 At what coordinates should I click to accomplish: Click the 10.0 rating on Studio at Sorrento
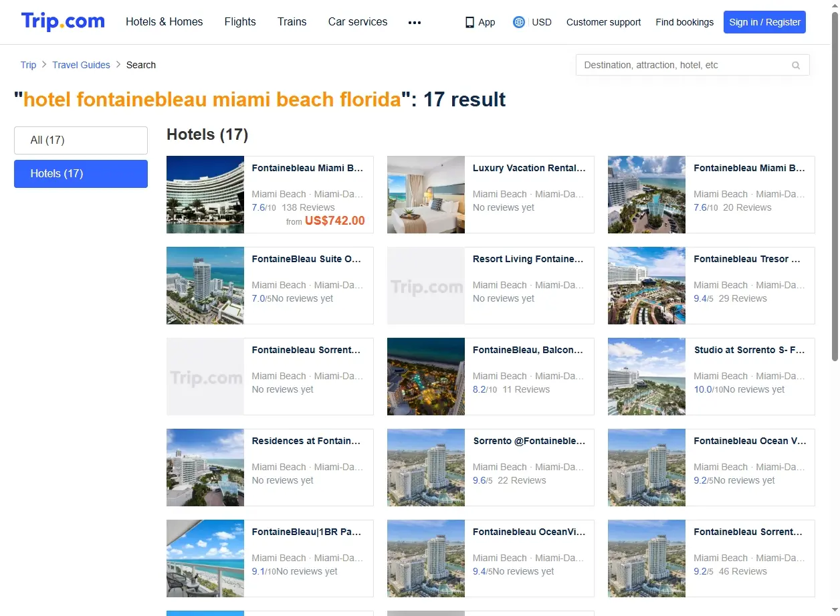click(708, 389)
